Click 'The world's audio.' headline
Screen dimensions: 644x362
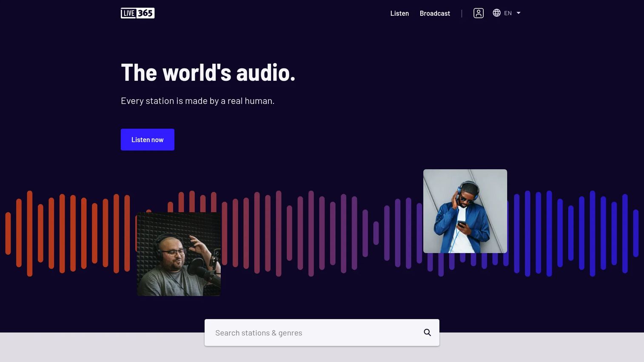(x=208, y=73)
